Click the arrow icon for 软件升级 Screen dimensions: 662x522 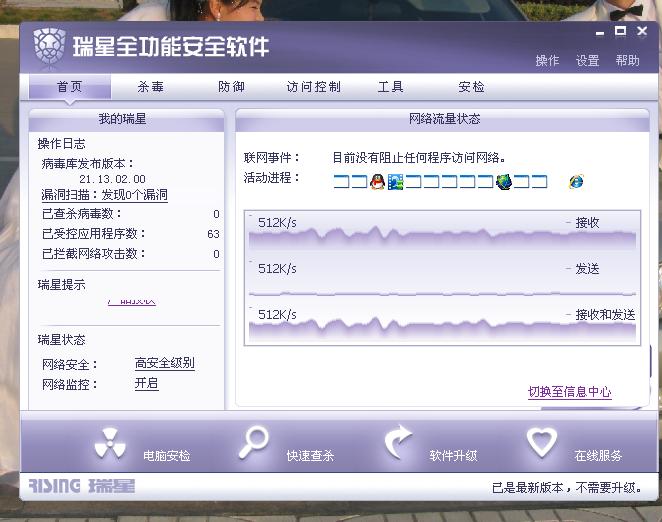pos(398,442)
